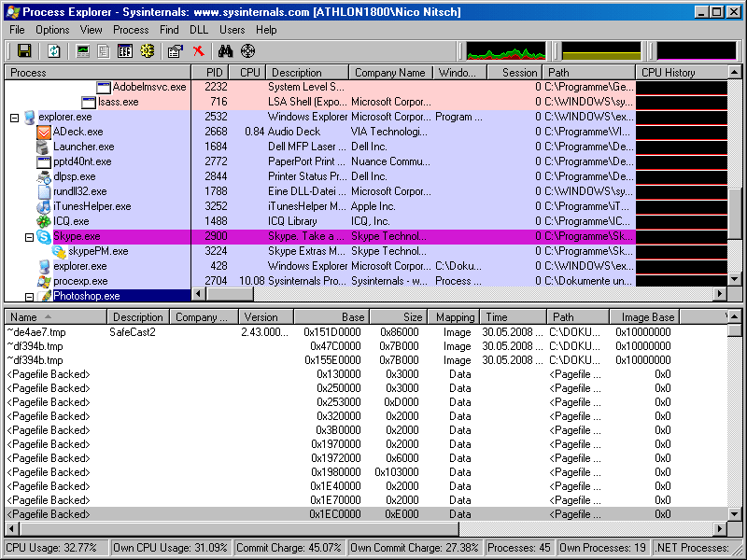
Task: Open the Help menu
Action: tap(266, 30)
